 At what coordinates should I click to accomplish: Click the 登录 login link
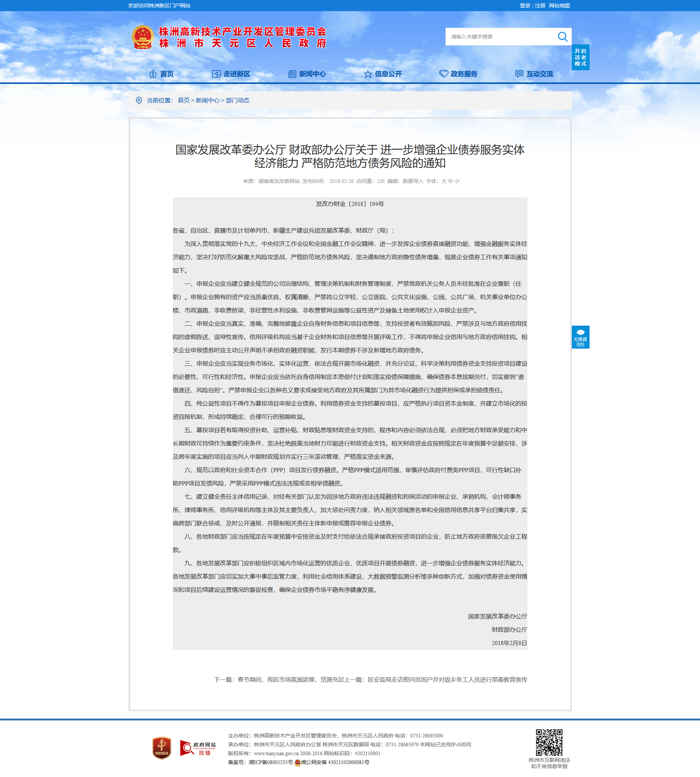(525, 6)
